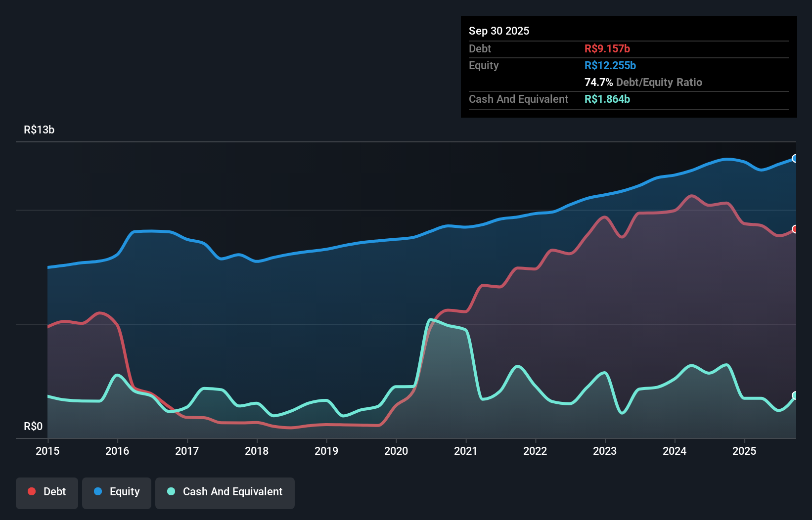Click the R$12.255b equity value

[610, 65]
